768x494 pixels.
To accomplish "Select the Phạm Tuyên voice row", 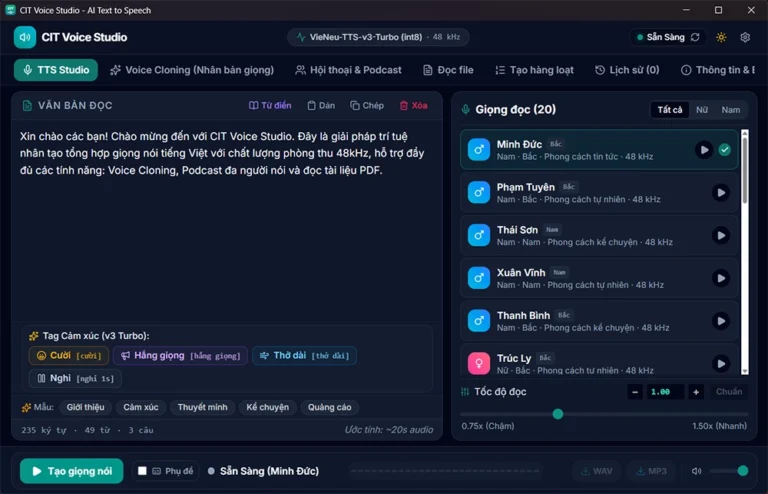I will (599, 193).
